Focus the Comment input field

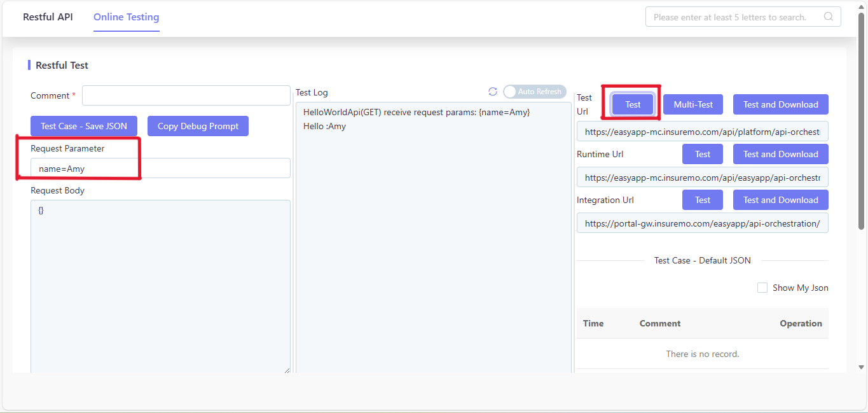[186, 95]
